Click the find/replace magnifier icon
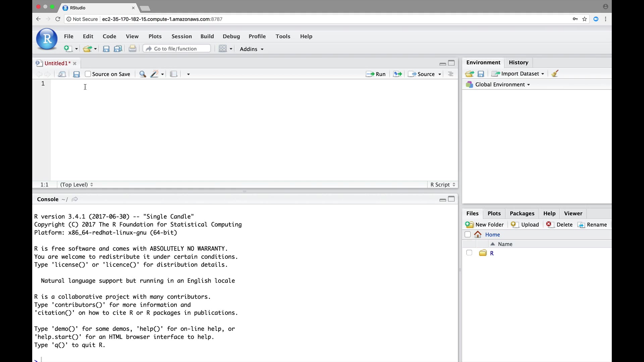The height and width of the screenshot is (362, 644). [x=143, y=74]
